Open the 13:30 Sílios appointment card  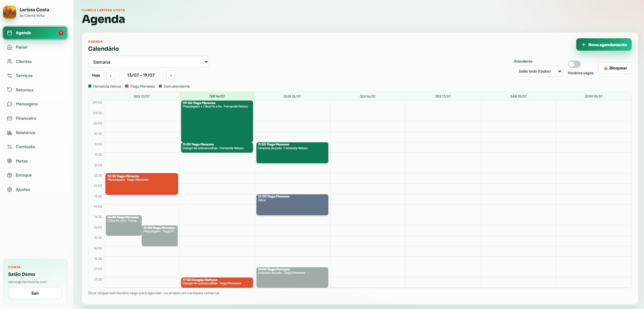[x=292, y=205]
